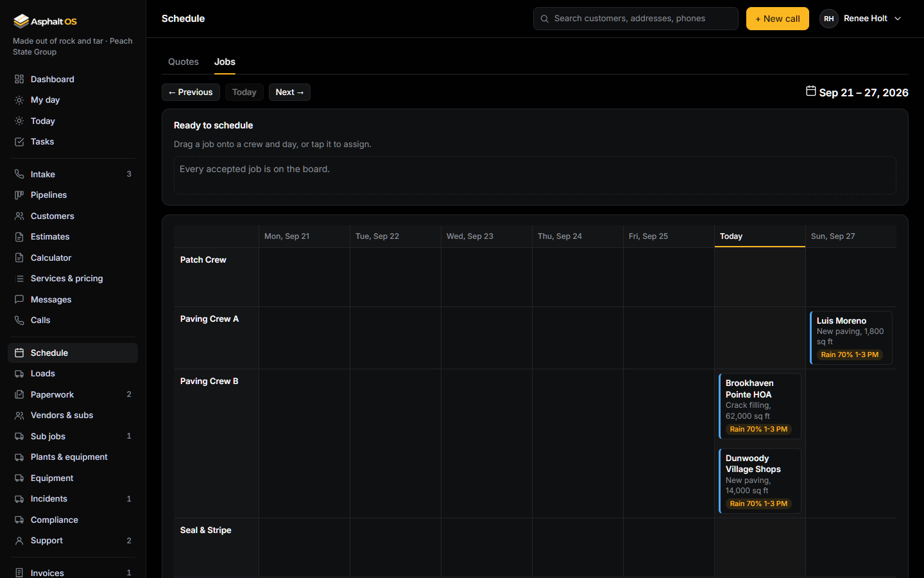Click the My day sun icon

coord(19,100)
